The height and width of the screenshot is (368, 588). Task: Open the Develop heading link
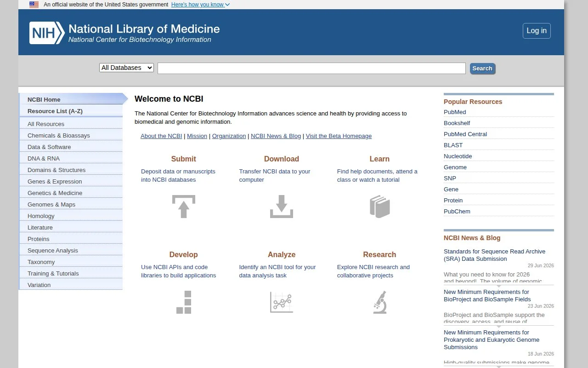pos(184,254)
